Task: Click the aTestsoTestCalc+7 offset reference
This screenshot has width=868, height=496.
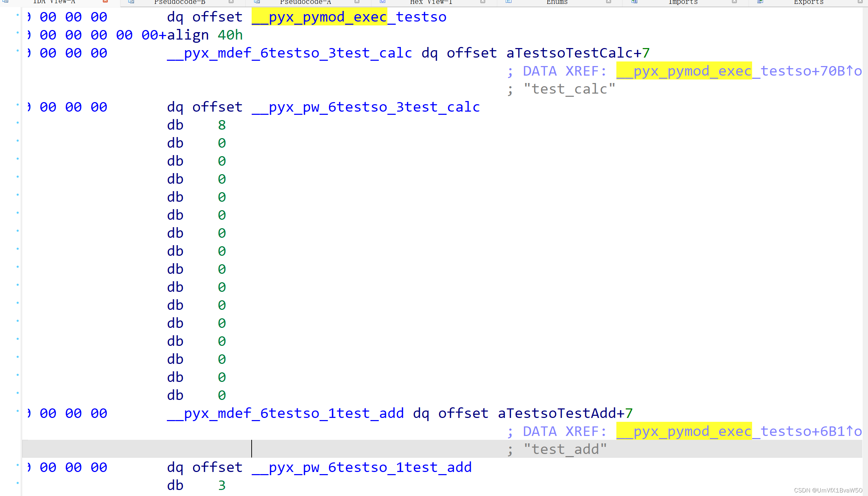Action: point(578,53)
